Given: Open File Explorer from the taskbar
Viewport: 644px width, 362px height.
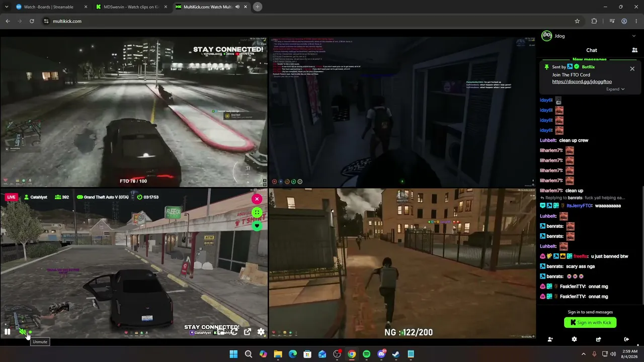Looking at the screenshot, I should (278, 354).
